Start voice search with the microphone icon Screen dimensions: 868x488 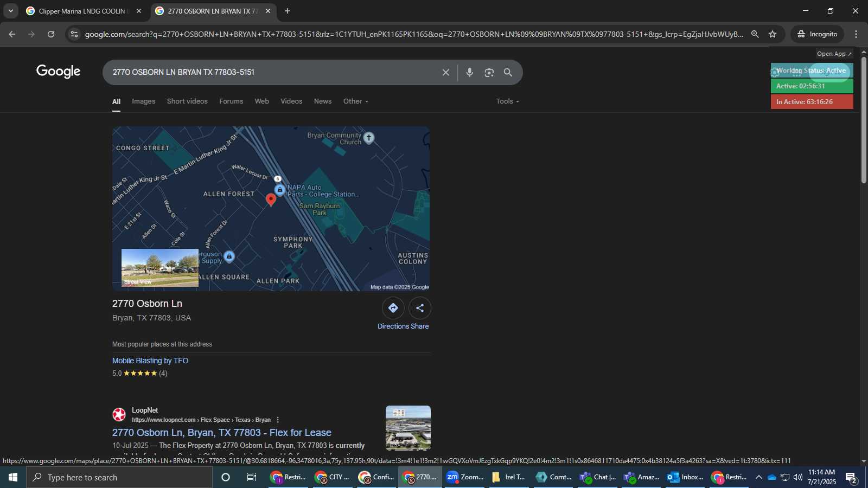click(470, 72)
